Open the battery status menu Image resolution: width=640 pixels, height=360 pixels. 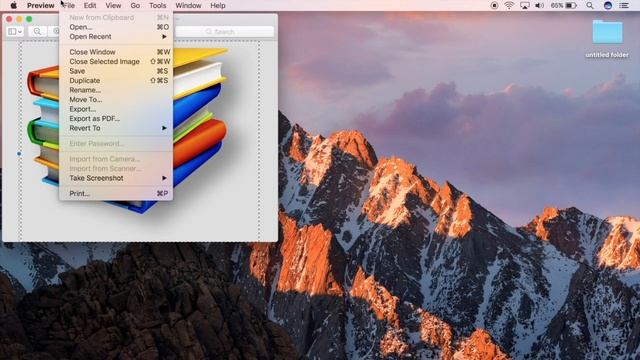click(564, 5)
